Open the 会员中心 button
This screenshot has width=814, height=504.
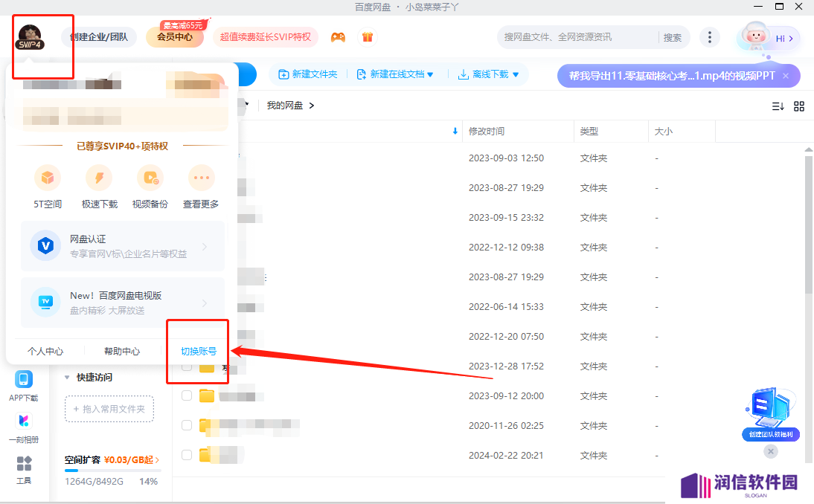[175, 37]
